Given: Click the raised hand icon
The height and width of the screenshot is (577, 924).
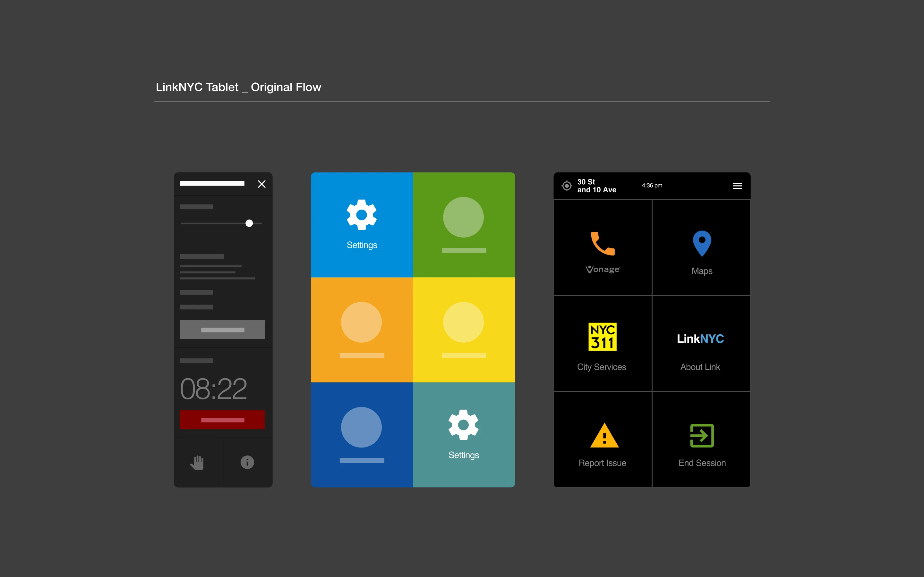Looking at the screenshot, I should tap(197, 463).
